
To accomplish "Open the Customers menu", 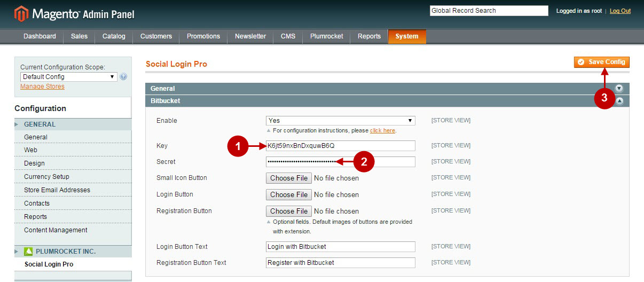I will pos(156,36).
